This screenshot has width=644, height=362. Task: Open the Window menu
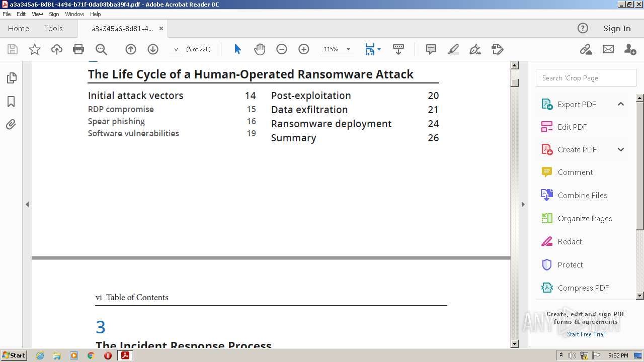coord(74,14)
